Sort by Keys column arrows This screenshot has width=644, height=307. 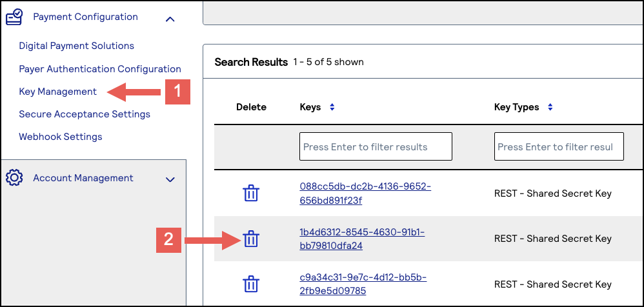pos(332,108)
